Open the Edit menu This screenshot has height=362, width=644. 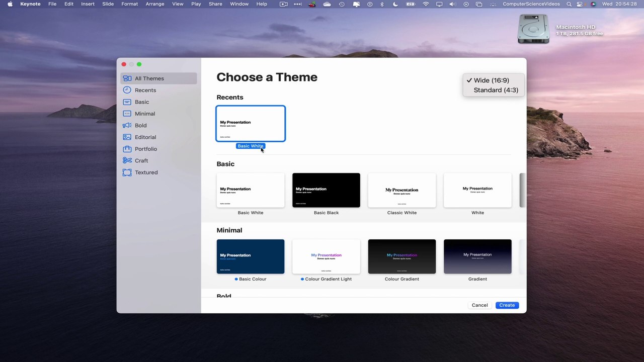pyautogui.click(x=69, y=4)
